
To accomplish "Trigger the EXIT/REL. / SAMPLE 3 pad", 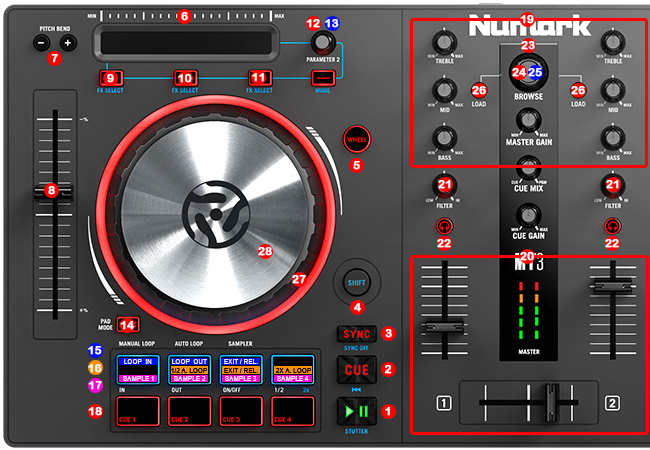I will pos(241,370).
